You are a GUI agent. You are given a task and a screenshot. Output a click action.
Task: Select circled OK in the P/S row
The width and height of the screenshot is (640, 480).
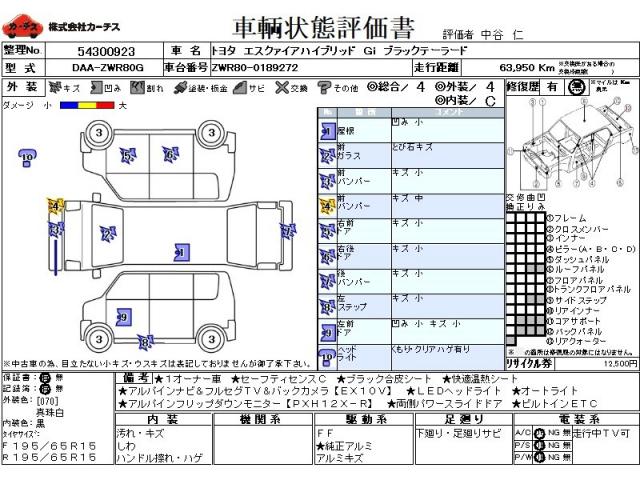pos(540,445)
